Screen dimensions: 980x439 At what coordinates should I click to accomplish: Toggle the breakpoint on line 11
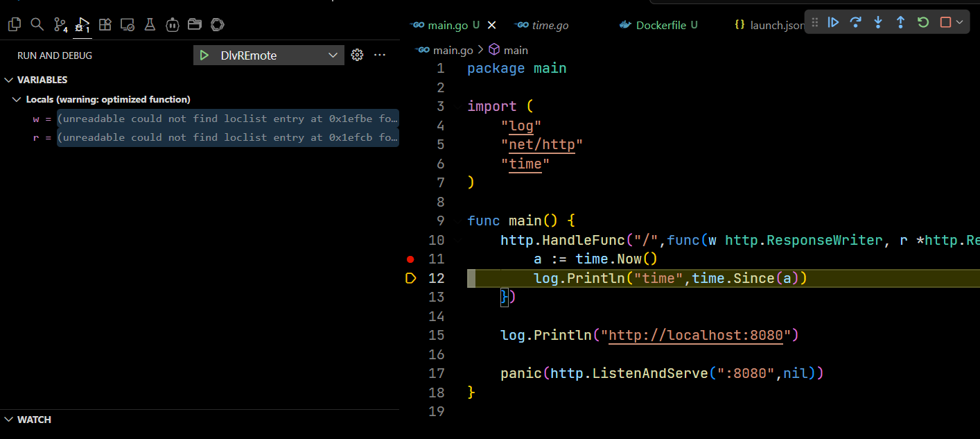point(410,259)
